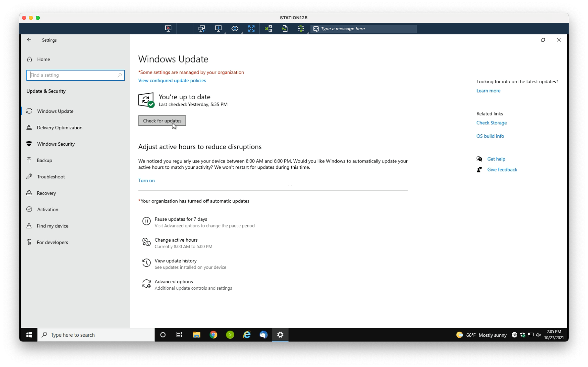Open the OS build info link
588x367 pixels.
tap(490, 136)
